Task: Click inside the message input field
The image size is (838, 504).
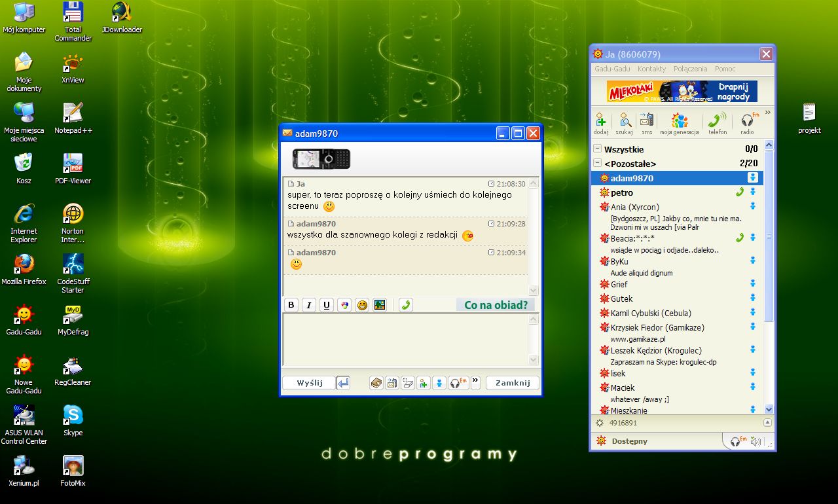Action: [406, 339]
